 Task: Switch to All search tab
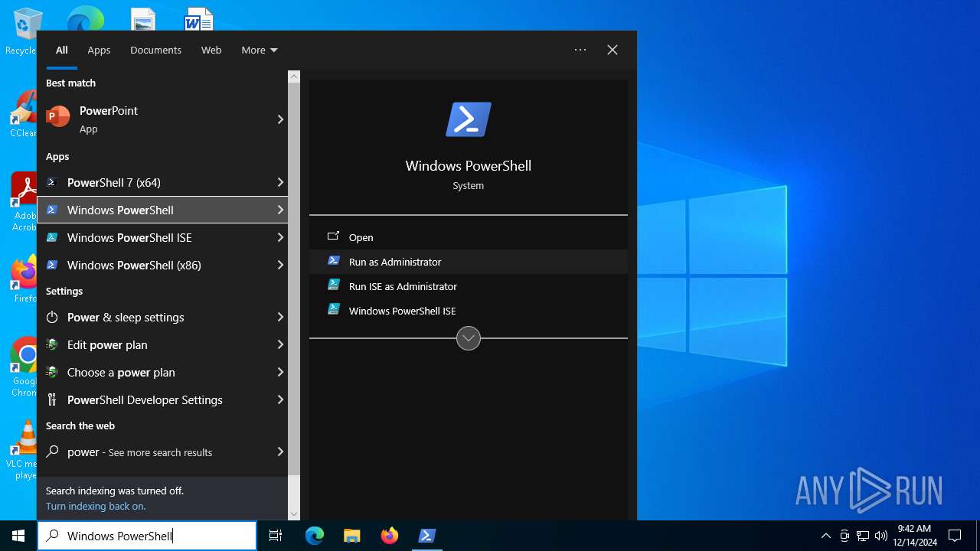coord(62,50)
